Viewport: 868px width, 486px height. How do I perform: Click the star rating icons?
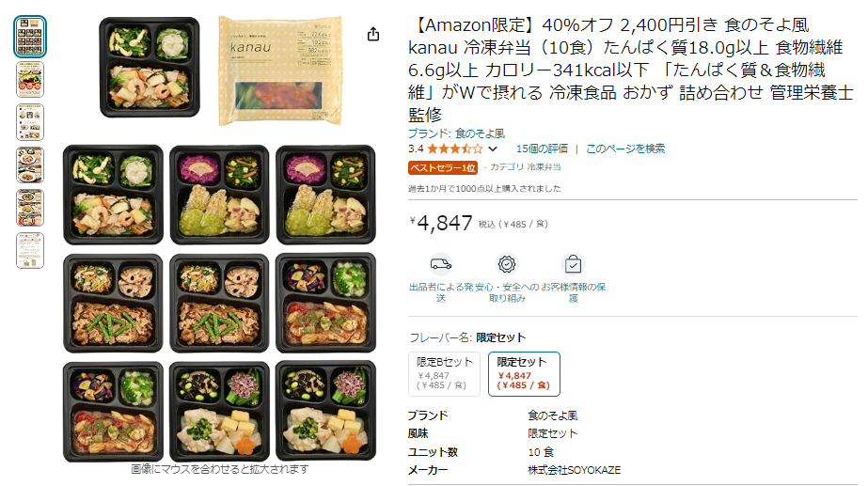[454, 149]
